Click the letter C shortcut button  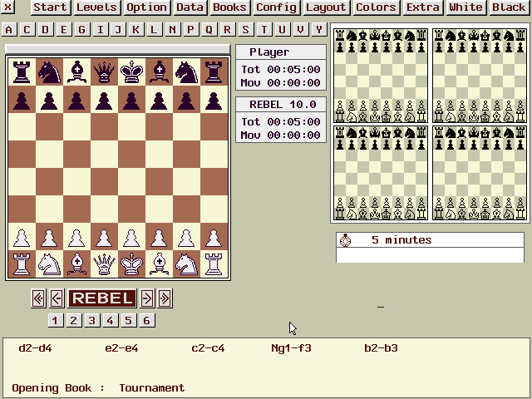pos(27,30)
